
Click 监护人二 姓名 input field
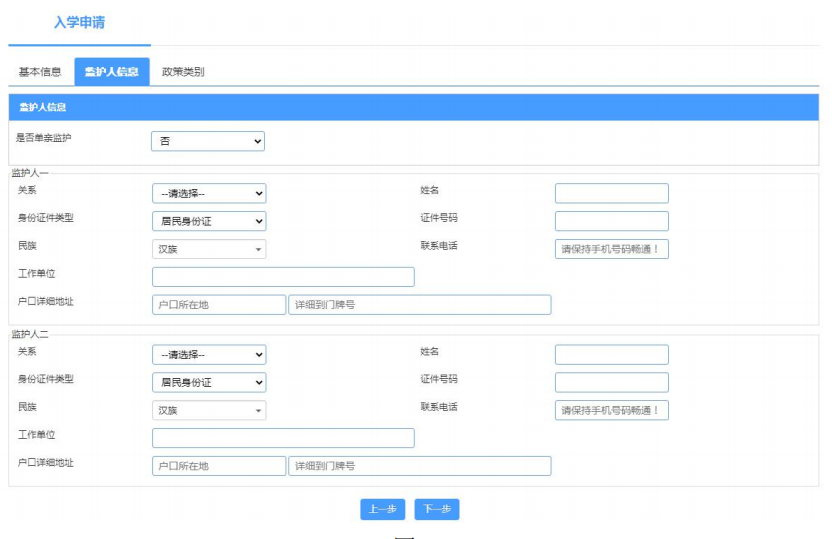[611, 354]
